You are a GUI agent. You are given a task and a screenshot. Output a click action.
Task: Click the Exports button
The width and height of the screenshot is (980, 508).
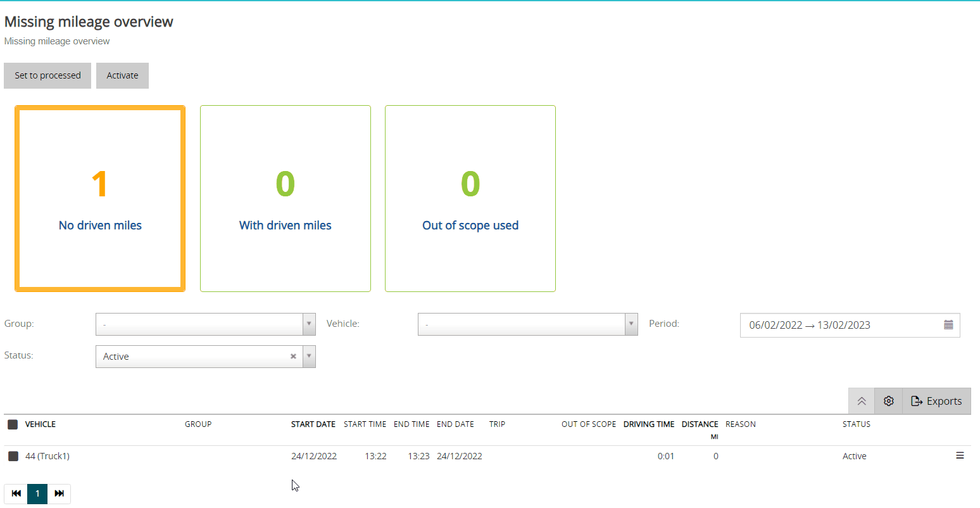936,401
